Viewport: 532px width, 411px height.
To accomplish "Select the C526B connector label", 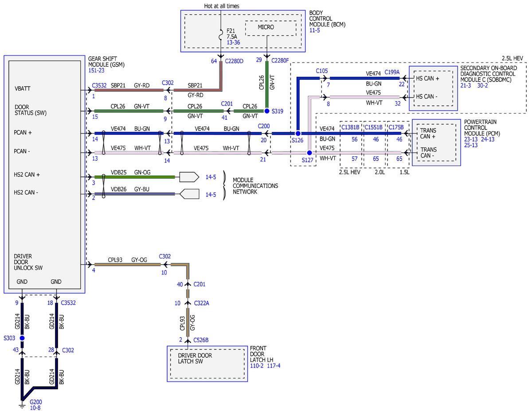I will (201, 340).
